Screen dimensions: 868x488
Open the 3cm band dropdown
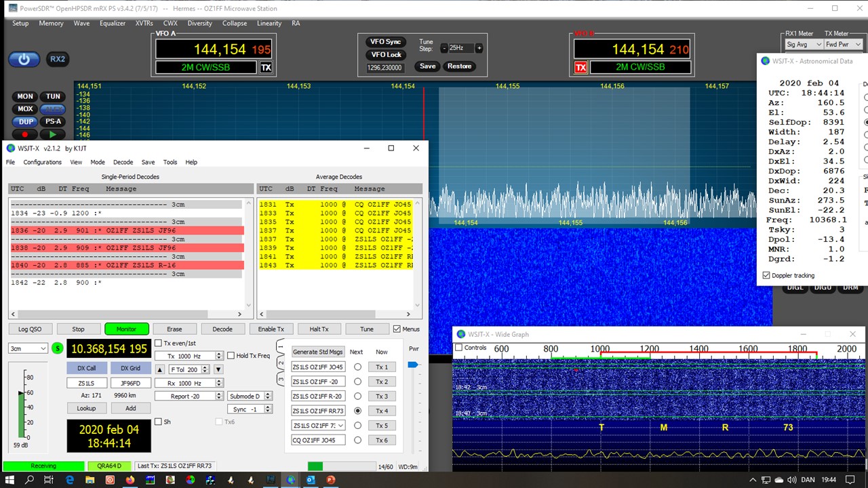28,348
